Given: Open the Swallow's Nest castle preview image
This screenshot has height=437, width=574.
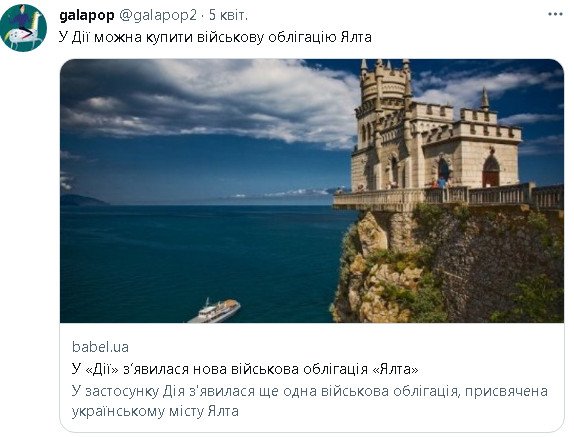Looking at the screenshot, I should pyautogui.click(x=312, y=191).
